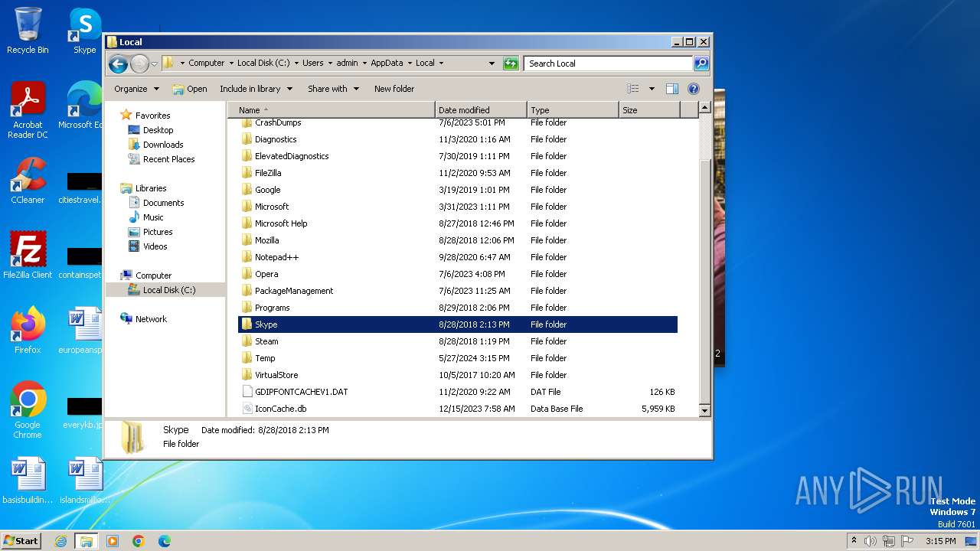980x551 pixels.
Task: Click the file list scroll up arrow
Action: click(x=705, y=109)
